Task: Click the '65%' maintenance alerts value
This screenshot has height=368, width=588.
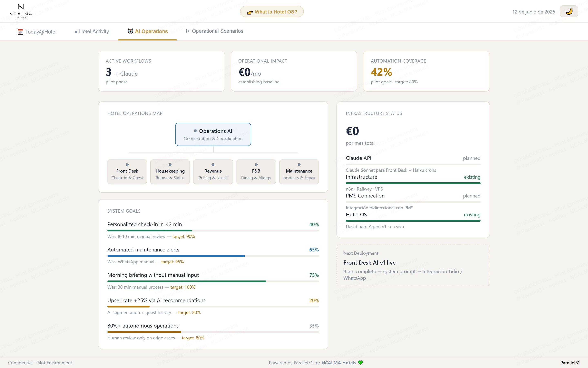Action: coord(314,250)
